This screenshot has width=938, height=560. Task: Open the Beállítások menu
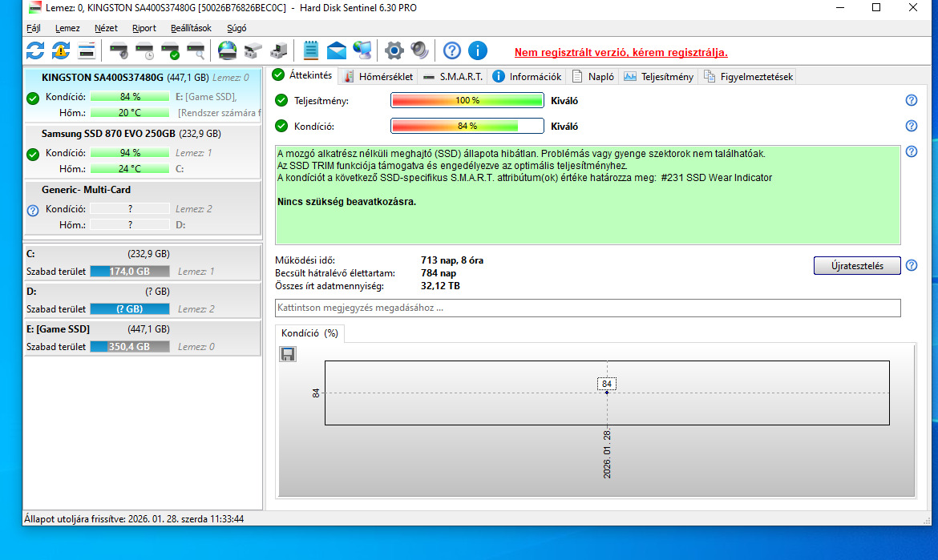click(191, 28)
